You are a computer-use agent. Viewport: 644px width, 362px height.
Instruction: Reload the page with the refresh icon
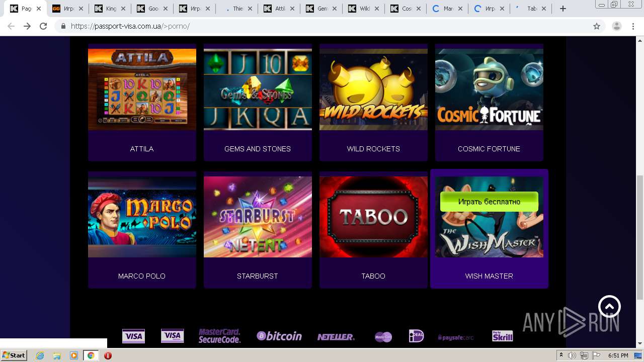coord(43,26)
